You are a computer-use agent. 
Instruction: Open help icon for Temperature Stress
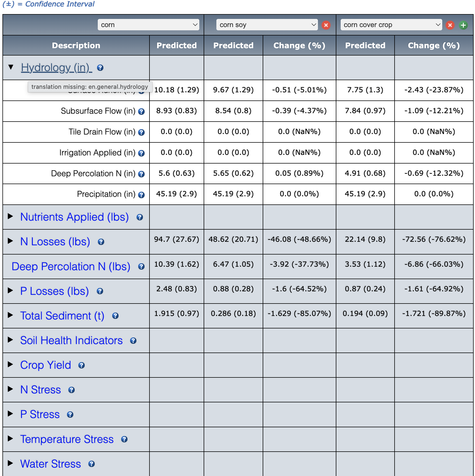(124, 439)
